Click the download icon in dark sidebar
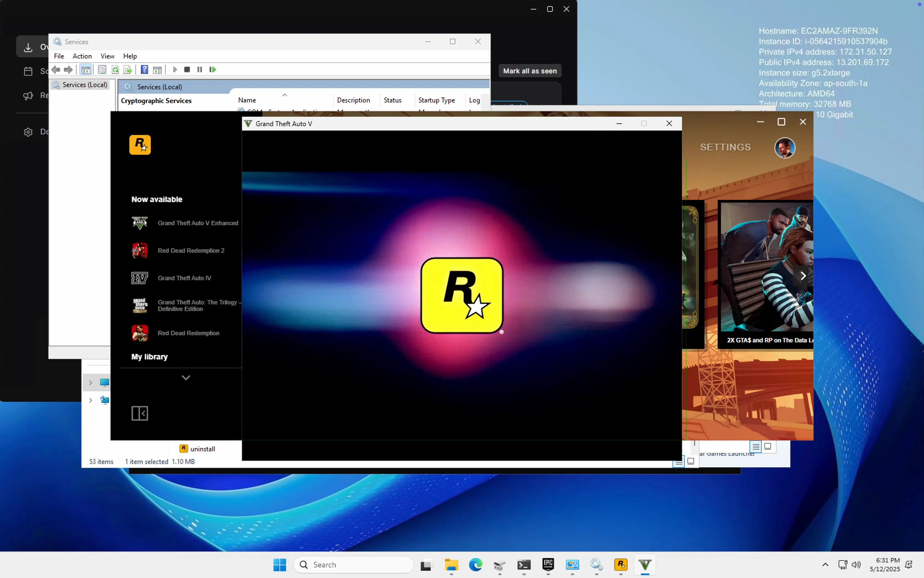The height and width of the screenshot is (578, 924). (x=28, y=47)
